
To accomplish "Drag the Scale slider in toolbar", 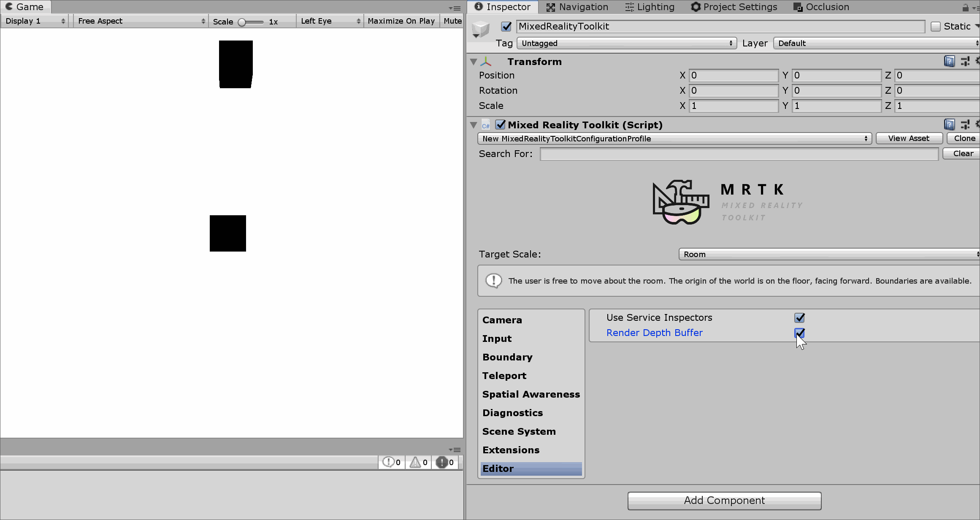I will [242, 21].
